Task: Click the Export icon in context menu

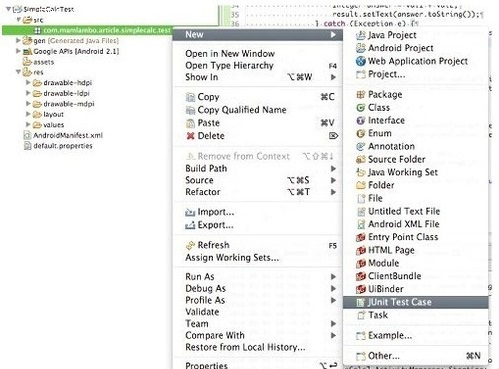Action: coord(190,225)
